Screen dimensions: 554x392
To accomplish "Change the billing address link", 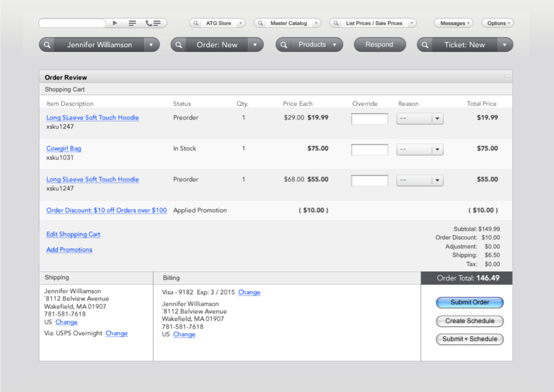I will [x=184, y=334].
